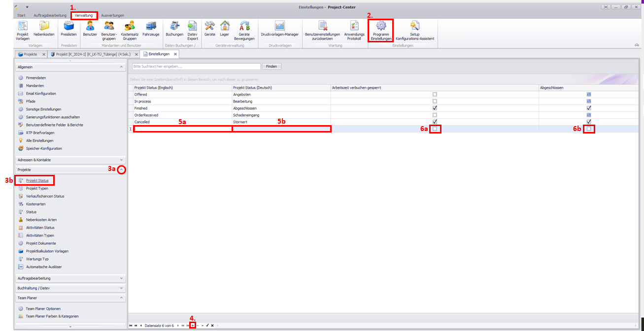The image size is (644, 331).
Task: Open Projekt Typen in the sidebar
Action: point(37,188)
